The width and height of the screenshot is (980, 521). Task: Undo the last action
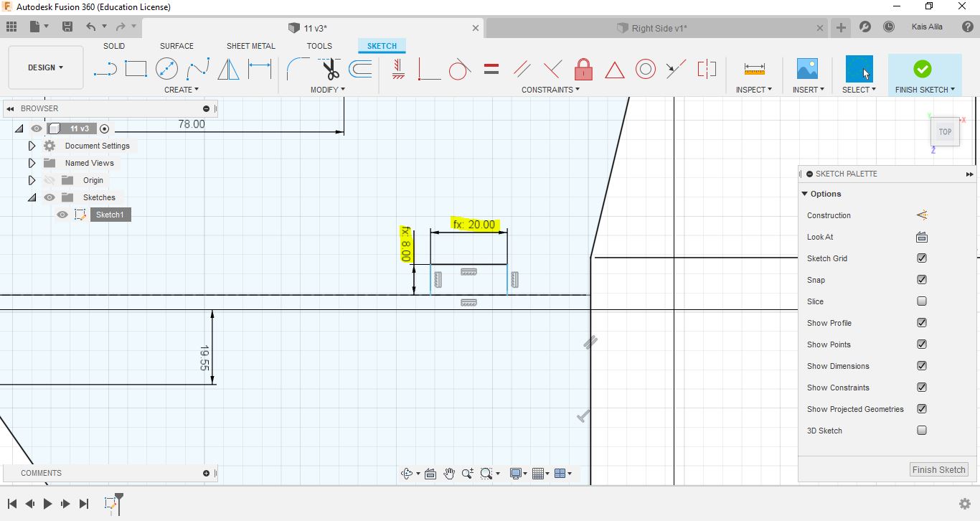tap(90, 27)
